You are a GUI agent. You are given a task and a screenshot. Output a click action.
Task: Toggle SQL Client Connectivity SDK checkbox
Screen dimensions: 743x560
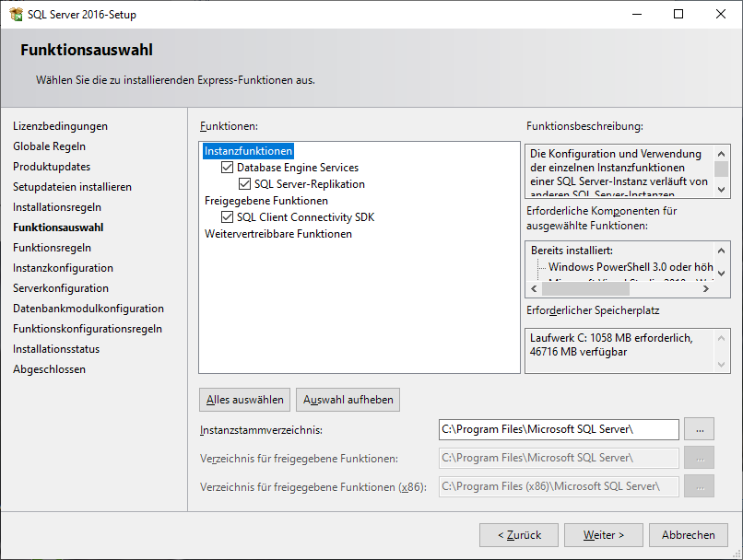tap(228, 217)
